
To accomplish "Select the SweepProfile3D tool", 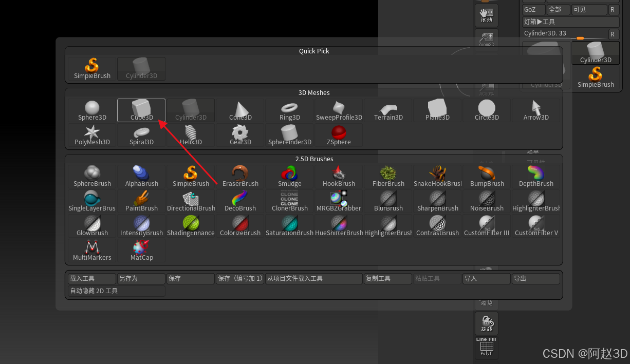I will point(339,110).
